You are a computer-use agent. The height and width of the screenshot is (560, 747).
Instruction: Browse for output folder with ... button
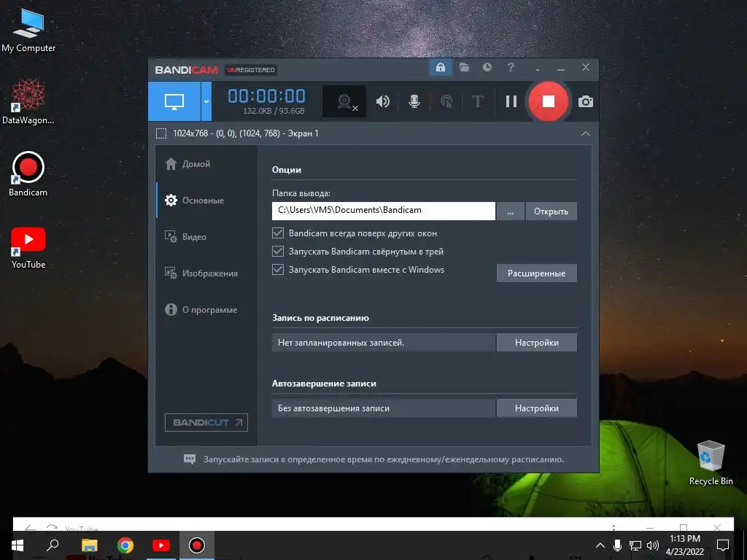[x=510, y=211]
